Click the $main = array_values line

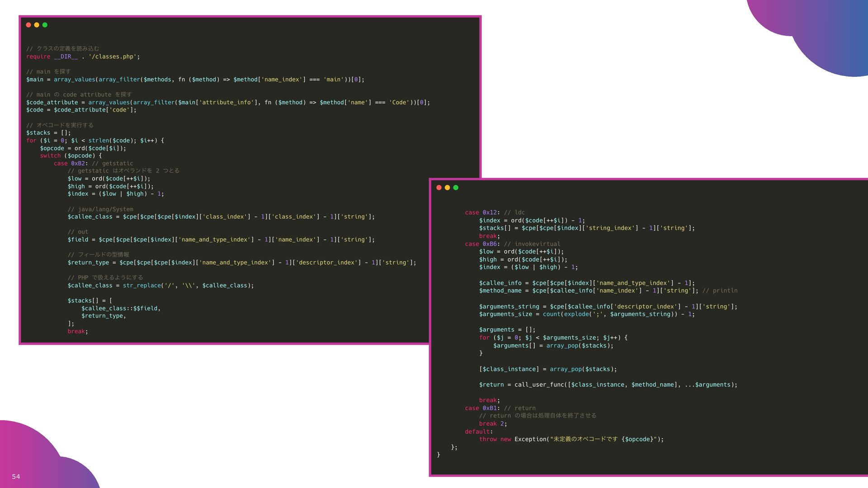(195, 80)
